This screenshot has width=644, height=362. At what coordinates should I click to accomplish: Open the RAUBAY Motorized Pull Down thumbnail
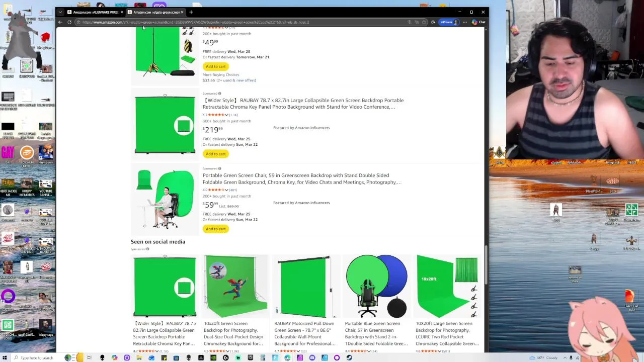(306, 287)
